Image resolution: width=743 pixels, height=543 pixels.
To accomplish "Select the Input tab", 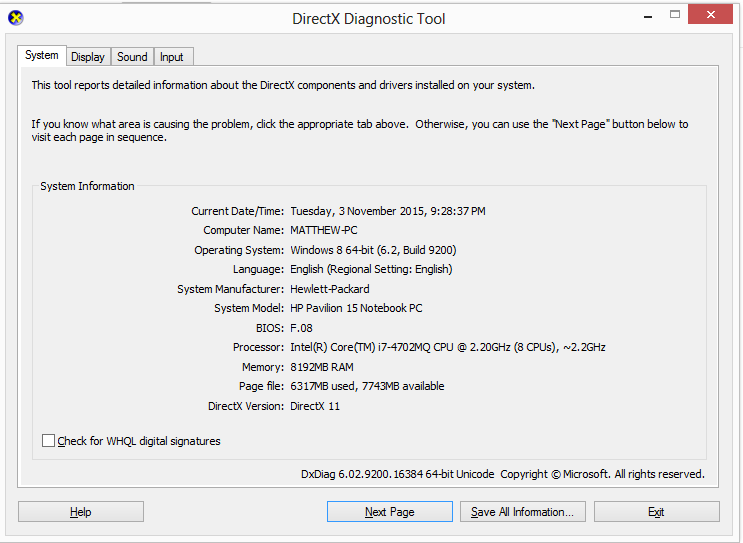I will coord(172,57).
